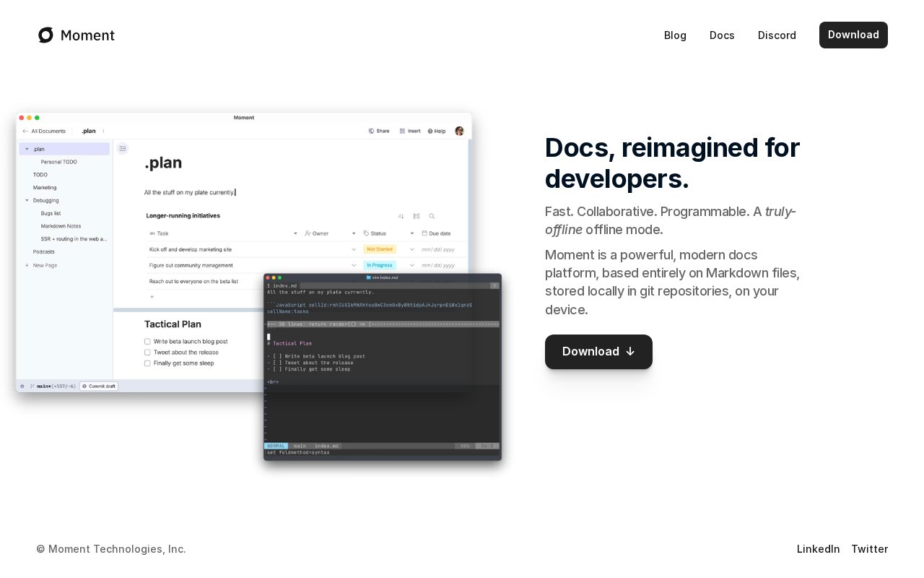
Task: Toggle the sidebar panel icon above the .plan heading
Action: pyautogui.click(x=123, y=148)
